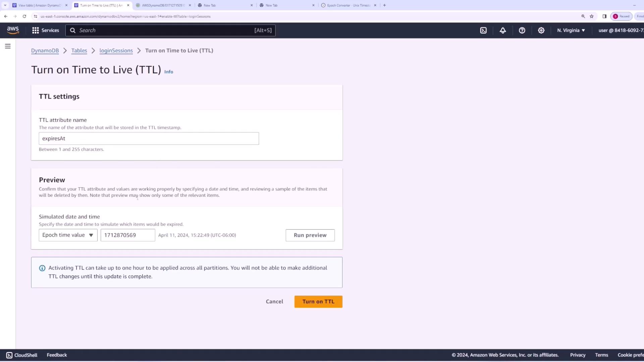
Task: Switch to the Epoch Converter browser tab
Action: point(348,5)
